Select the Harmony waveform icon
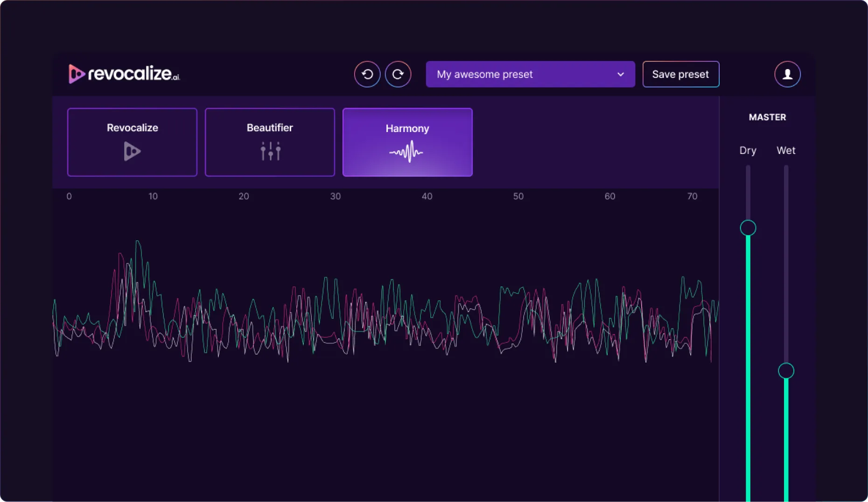The height and width of the screenshot is (502, 868). coord(407,151)
